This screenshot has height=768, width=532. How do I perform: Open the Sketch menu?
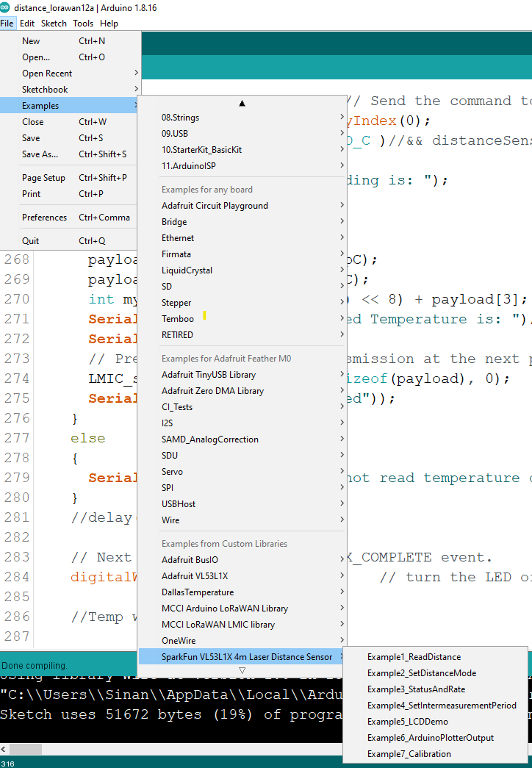[x=54, y=24]
